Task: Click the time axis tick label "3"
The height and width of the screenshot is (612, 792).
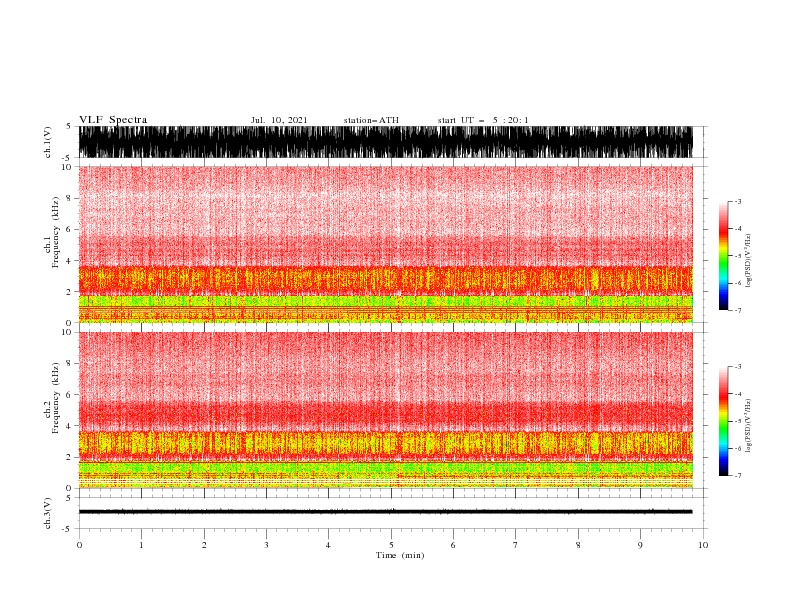Action: pyautogui.click(x=266, y=545)
